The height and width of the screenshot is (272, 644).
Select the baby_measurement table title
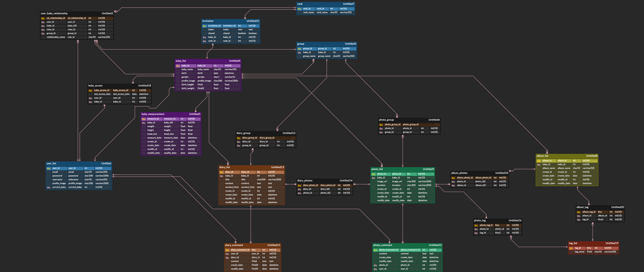point(153,114)
